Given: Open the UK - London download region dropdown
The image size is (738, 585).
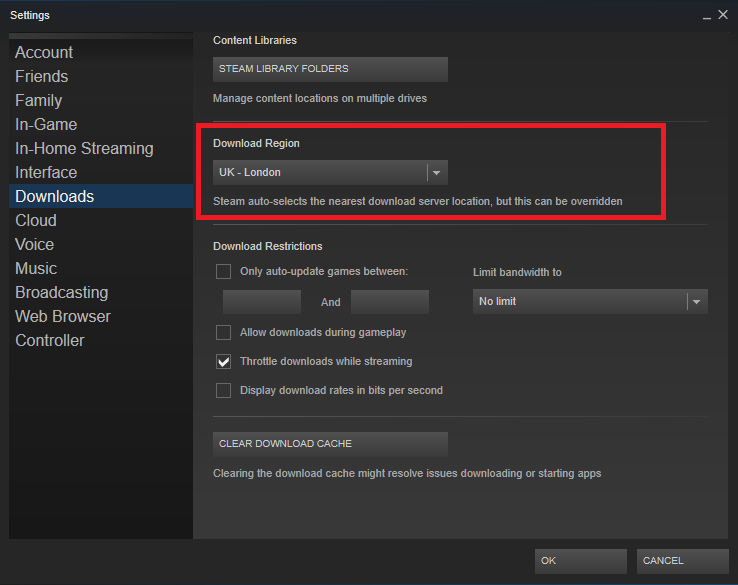Looking at the screenshot, I should click(330, 172).
